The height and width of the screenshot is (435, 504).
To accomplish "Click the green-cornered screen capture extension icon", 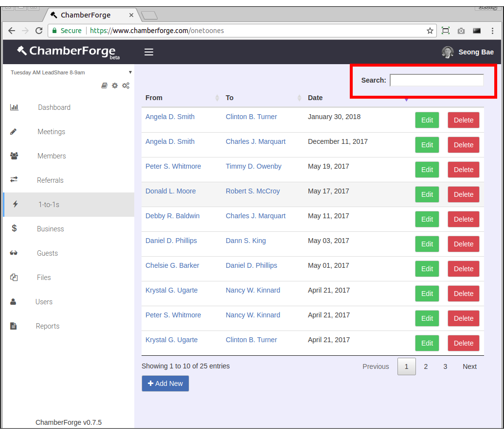I will (x=445, y=31).
